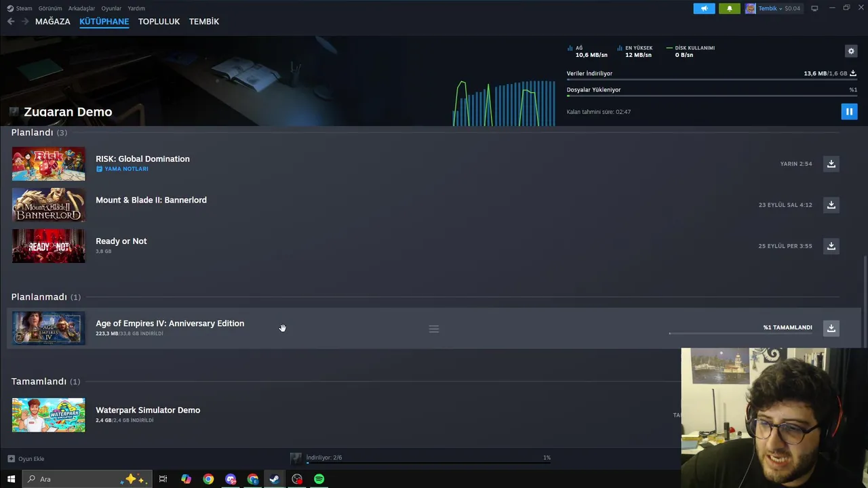
Task: Click the AĞ network speed stat
Action: [587, 52]
